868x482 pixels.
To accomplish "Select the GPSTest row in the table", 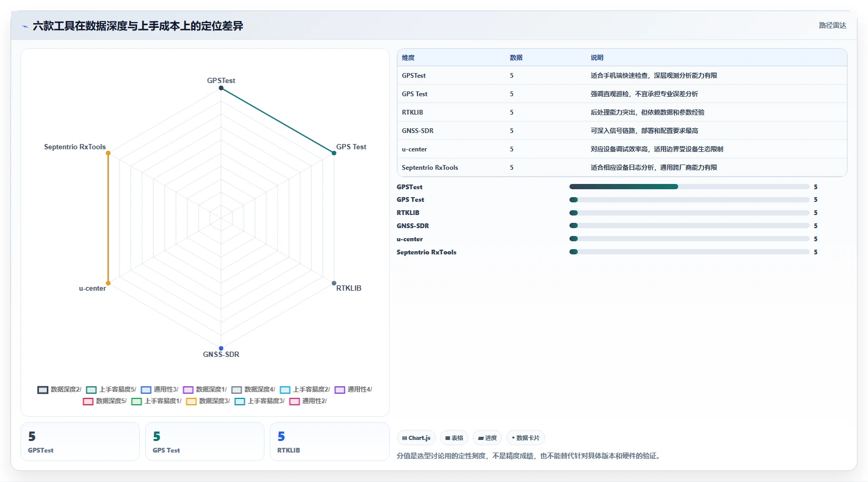I will (622, 75).
